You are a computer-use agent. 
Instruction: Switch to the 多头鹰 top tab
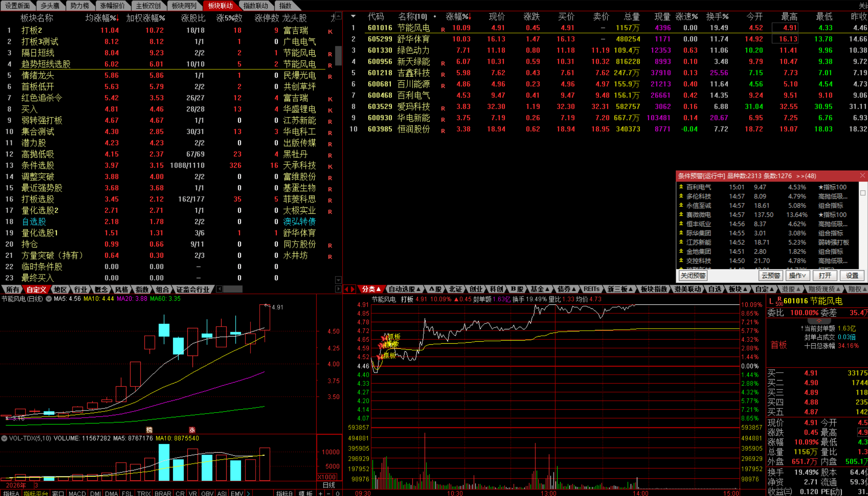click(x=50, y=5)
